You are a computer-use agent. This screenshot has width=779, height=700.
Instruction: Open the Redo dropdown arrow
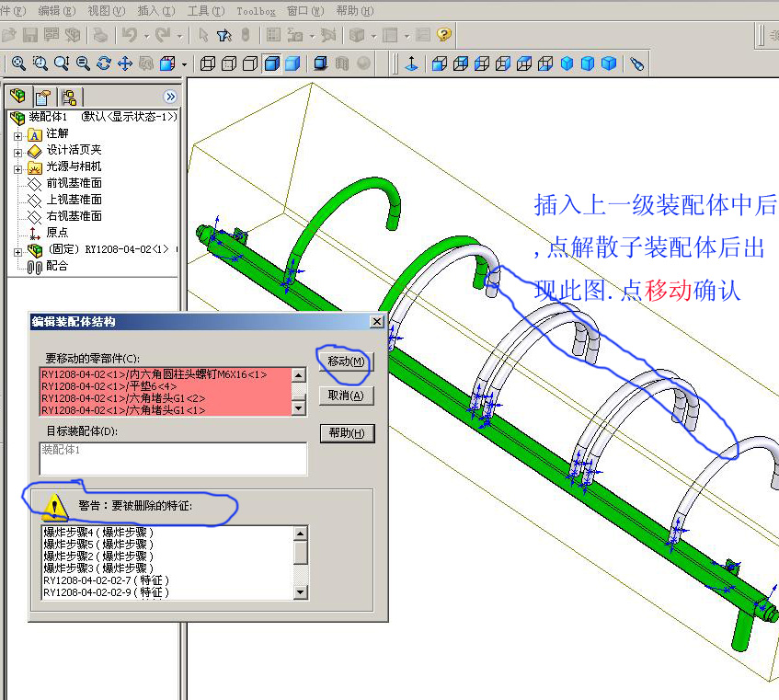(180, 36)
